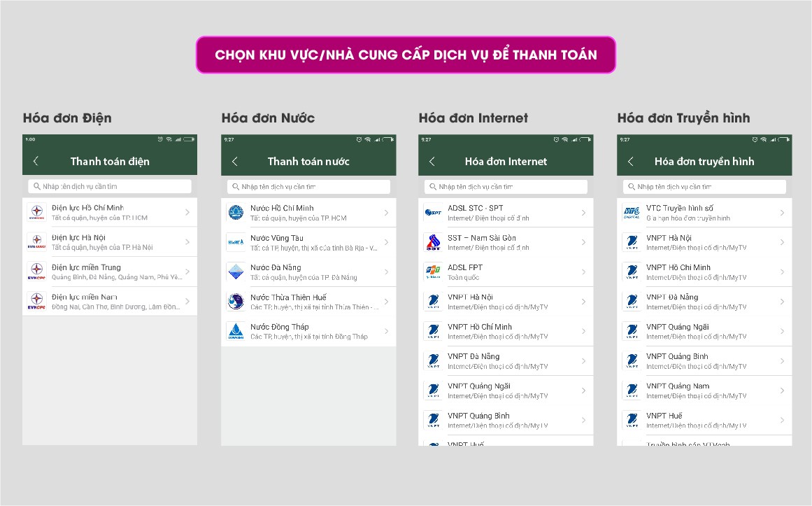Image resolution: width=812 pixels, height=506 pixels.
Task: Go back from Hóa đơn truyền hình screen
Action: click(x=630, y=161)
